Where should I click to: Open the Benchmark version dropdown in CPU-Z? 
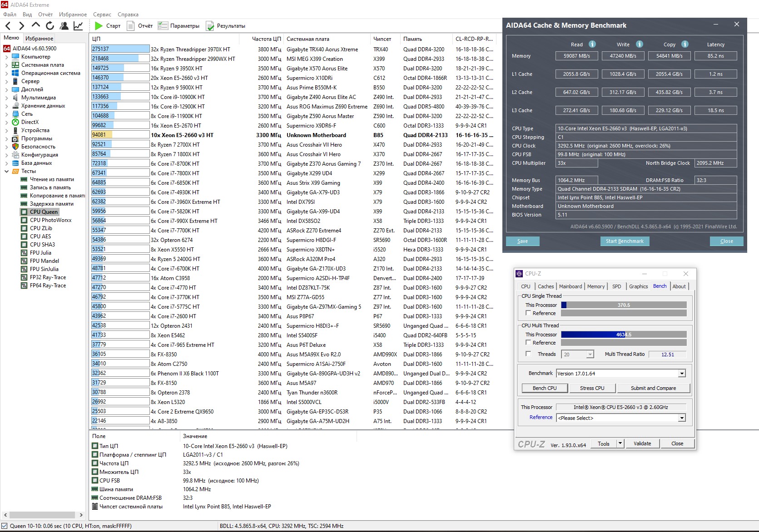point(682,374)
